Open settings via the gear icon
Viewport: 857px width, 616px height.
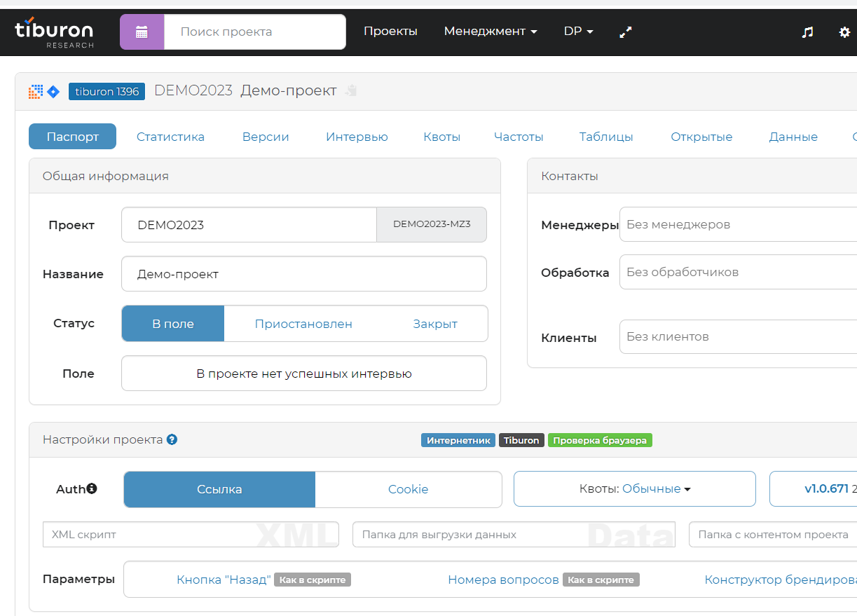844,32
